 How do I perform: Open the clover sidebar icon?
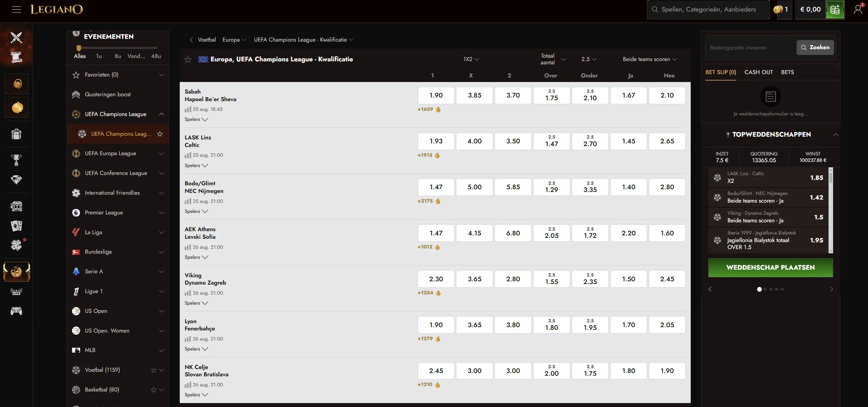(16, 245)
